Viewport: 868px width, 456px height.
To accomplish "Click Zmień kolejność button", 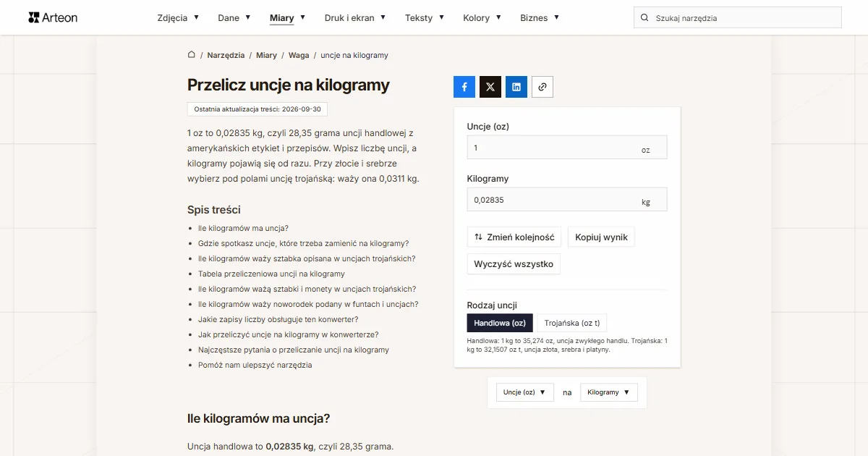I will [x=514, y=237].
